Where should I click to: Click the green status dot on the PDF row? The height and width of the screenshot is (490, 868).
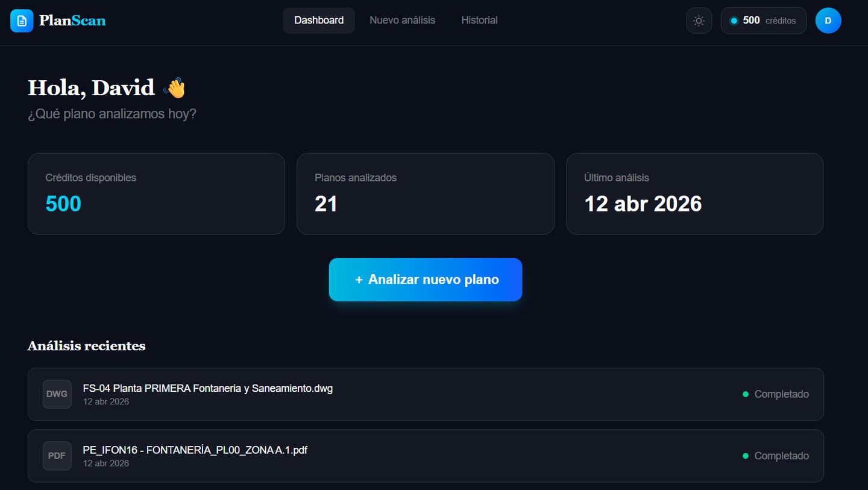point(746,456)
